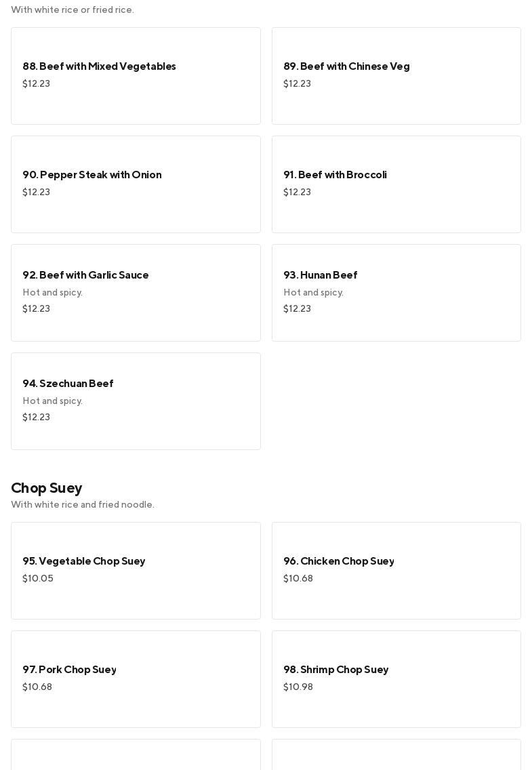Screen dimensions: 532x770
Task: Click "Hot and spicy" under Hunan Beef
Action: [x=313, y=293]
